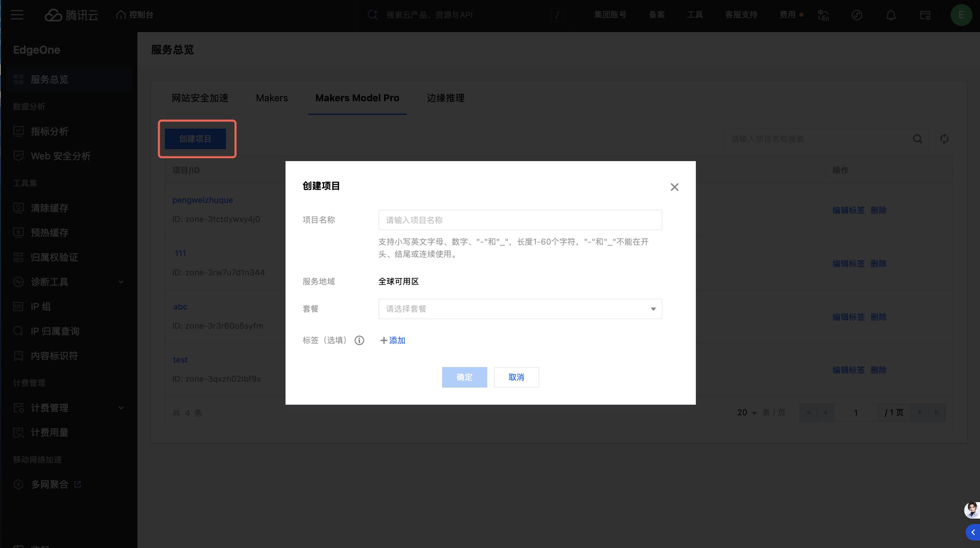
Task: Go to first page of results
Action: pyautogui.click(x=808, y=413)
